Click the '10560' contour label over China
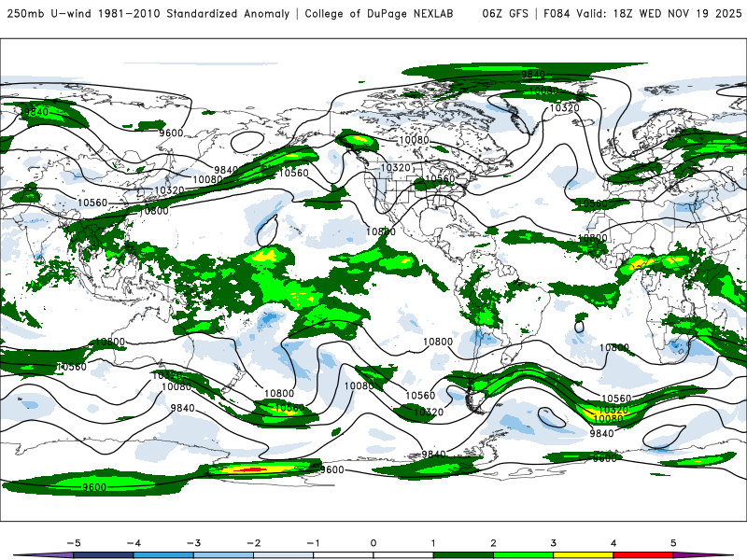 point(92,203)
